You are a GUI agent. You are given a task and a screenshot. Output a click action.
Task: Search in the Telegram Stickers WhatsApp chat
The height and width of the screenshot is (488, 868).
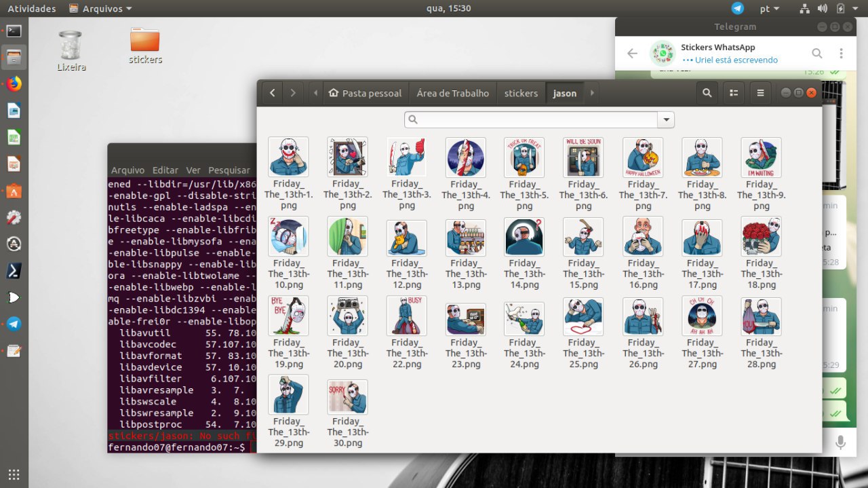[817, 53]
